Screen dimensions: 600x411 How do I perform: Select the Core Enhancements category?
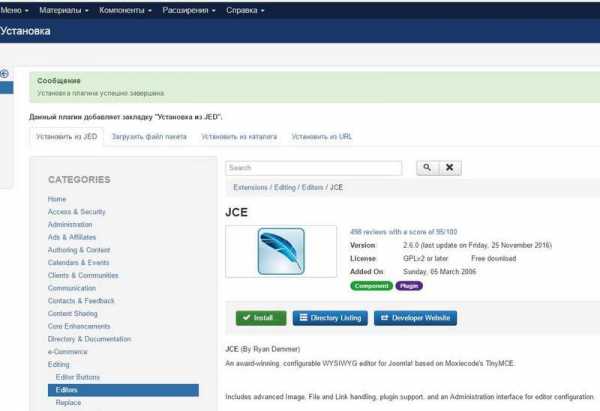79,326
